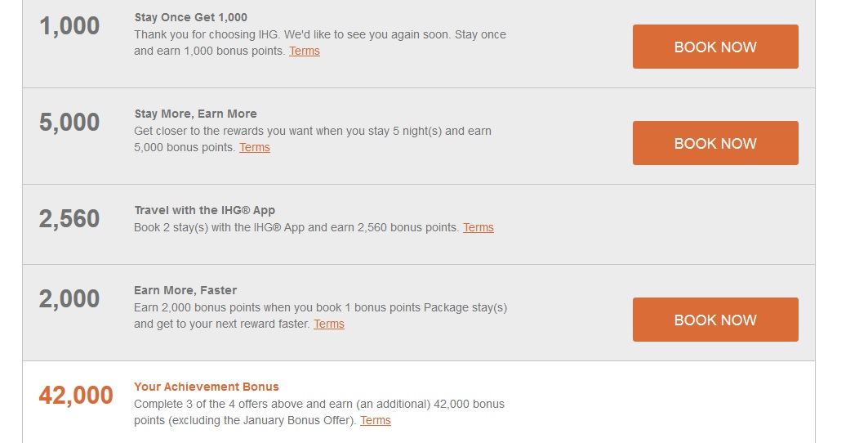This screenshot has height=443, width=868.
Task: Click the 'Travel with the IHG® App' heading
Action: coord(205,210)
